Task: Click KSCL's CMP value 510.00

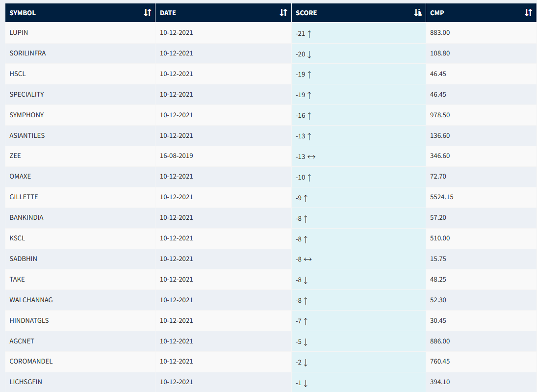Action: click(440, 238)
